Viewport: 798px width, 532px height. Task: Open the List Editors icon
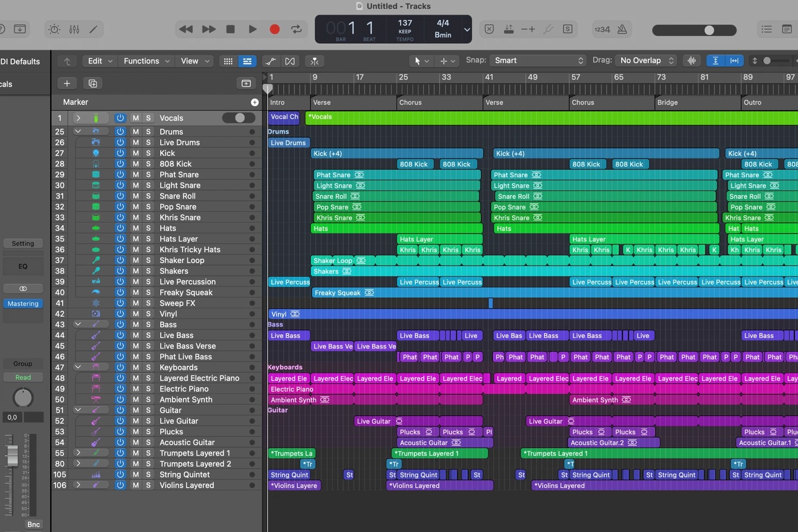coord(767,29)
